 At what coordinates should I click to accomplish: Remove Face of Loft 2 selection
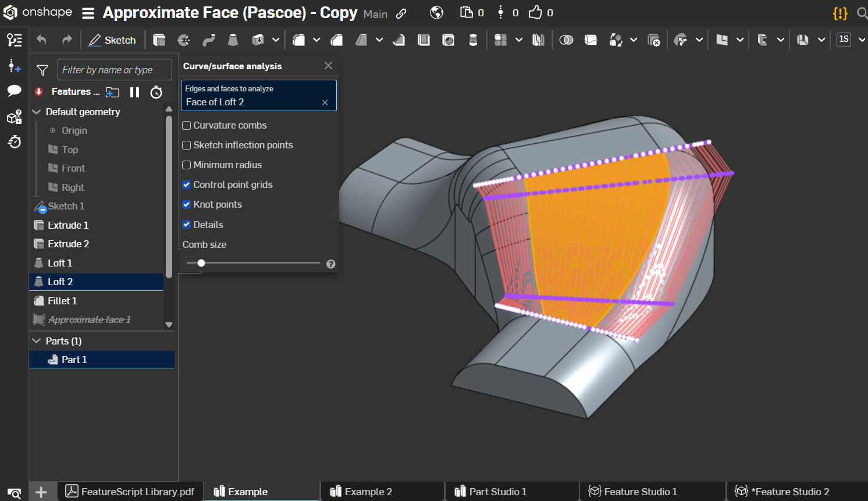325,102
